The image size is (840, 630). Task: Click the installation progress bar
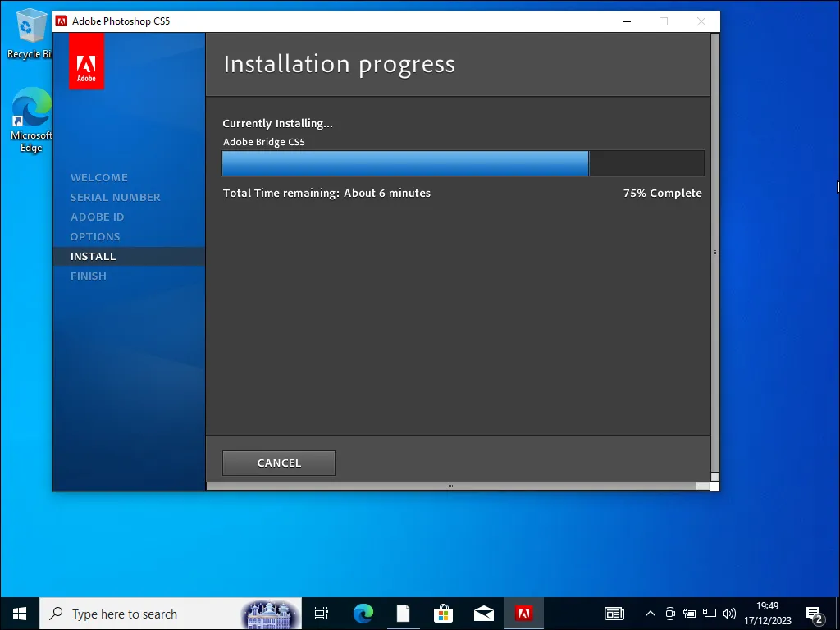pyautogui.click(x=463, y=162)
